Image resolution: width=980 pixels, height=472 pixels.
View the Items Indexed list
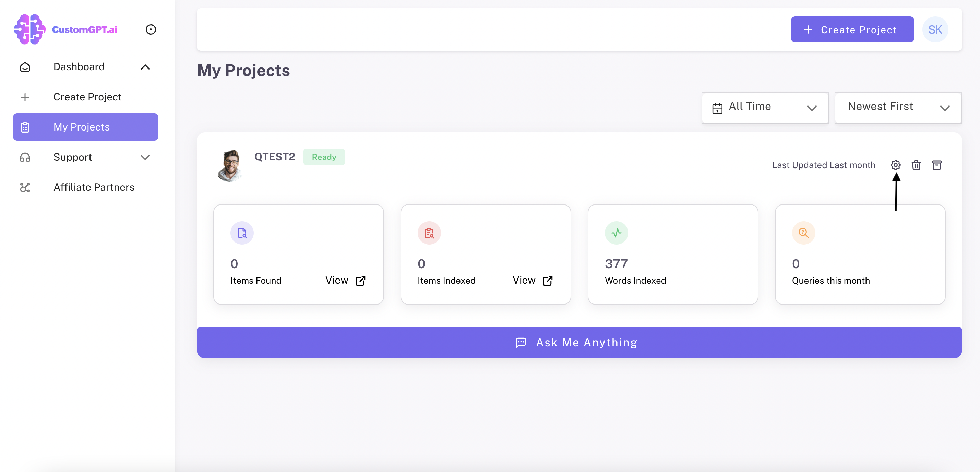(x=532, y=281)
